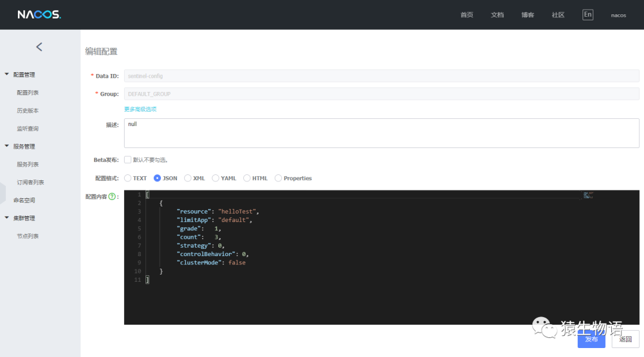Open 历史版本 in sidebar

click(27, 110)
